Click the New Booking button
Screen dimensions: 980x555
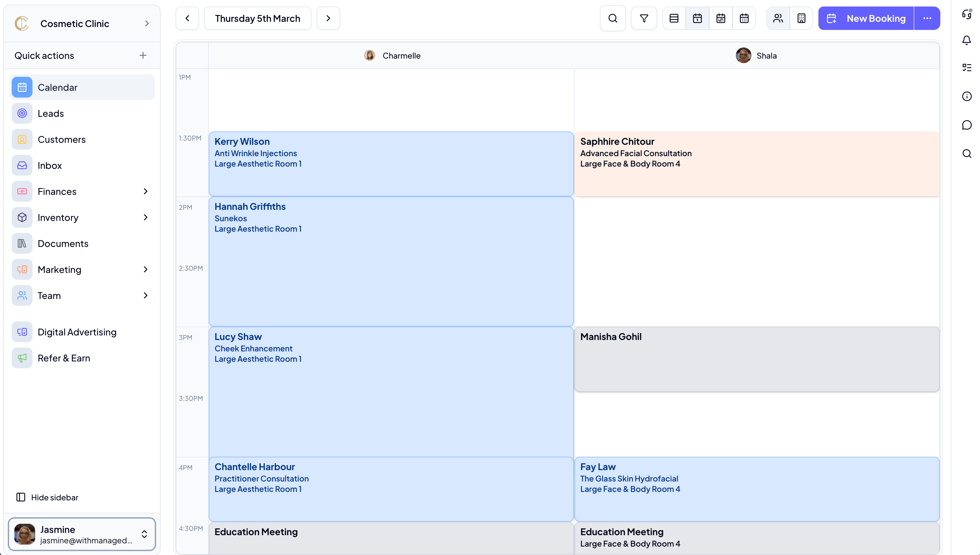[866, 18]
